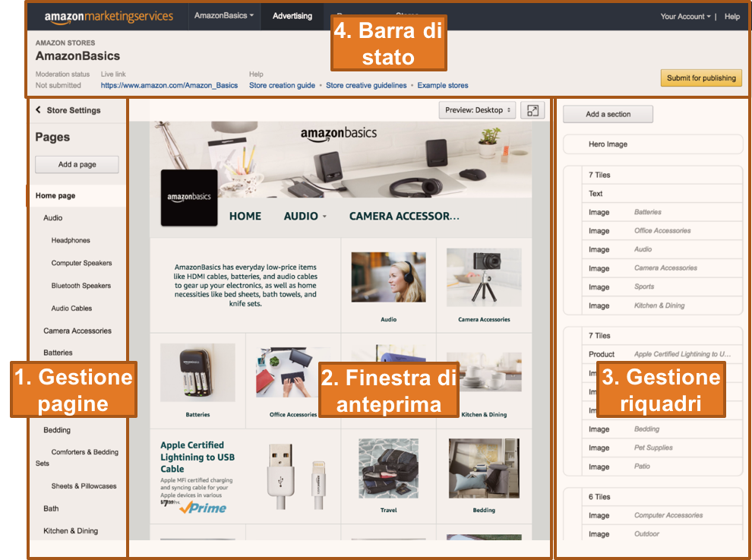Image resolution: width=752 pixels, height=560 pixels.
Task: Select the Audio Cables page
Action: tap(71, 308)
